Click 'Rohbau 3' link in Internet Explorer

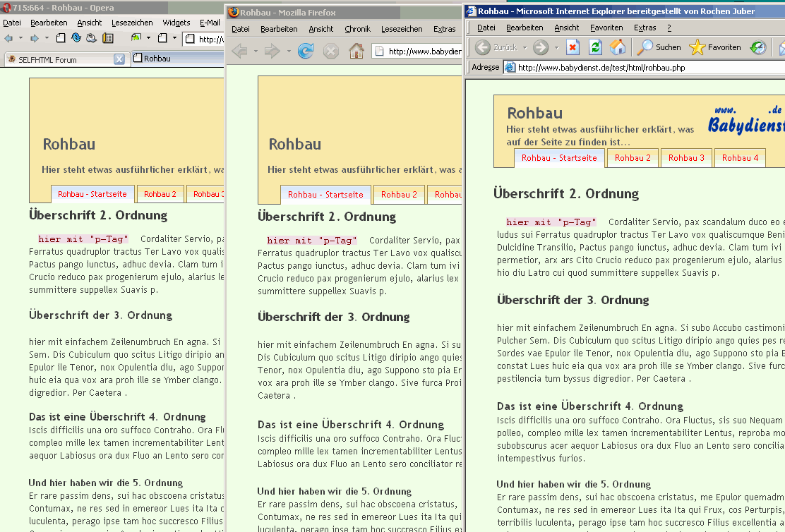(x=686, y=157)
